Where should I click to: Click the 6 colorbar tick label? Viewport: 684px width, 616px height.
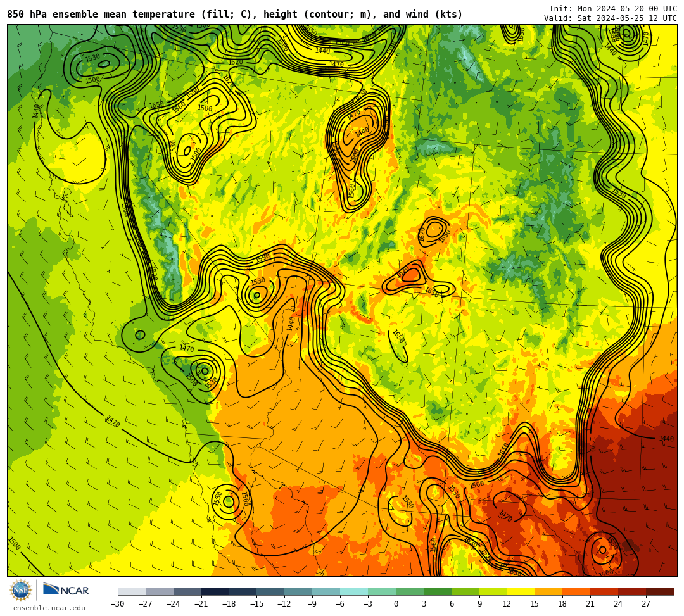coord(452,604)
